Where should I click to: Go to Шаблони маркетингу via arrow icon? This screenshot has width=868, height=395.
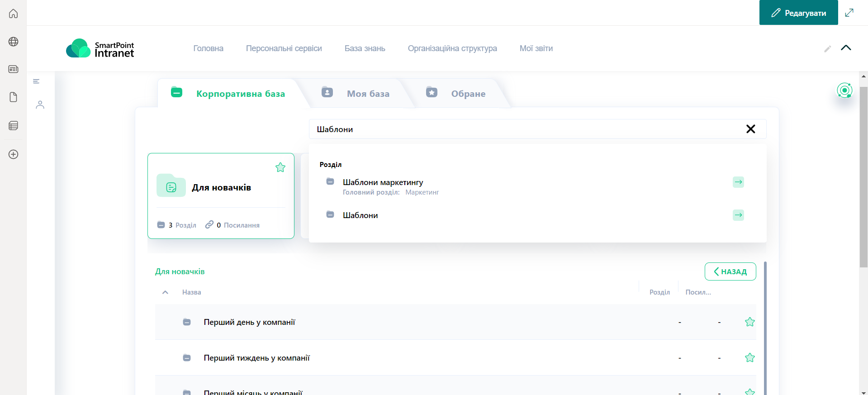(738, 182)
